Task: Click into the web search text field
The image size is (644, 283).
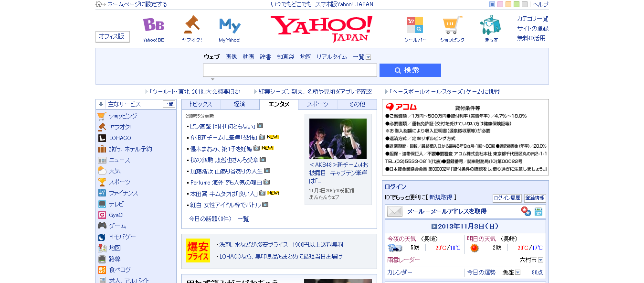Action: 290,70
